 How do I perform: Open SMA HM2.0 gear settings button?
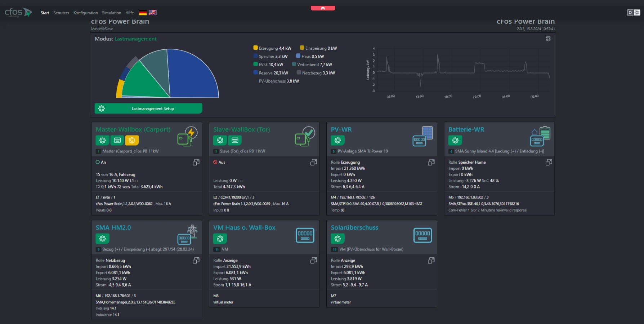pyautogui.click(x=103, y=239)
